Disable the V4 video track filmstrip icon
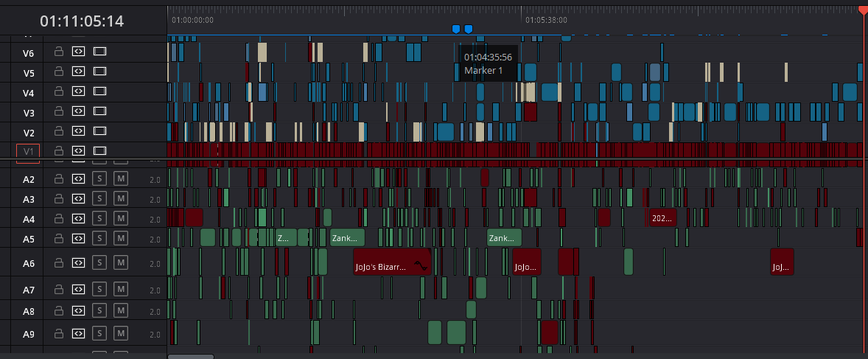Image resolution: width=868 pixels, height=359 pixels. 99,91
